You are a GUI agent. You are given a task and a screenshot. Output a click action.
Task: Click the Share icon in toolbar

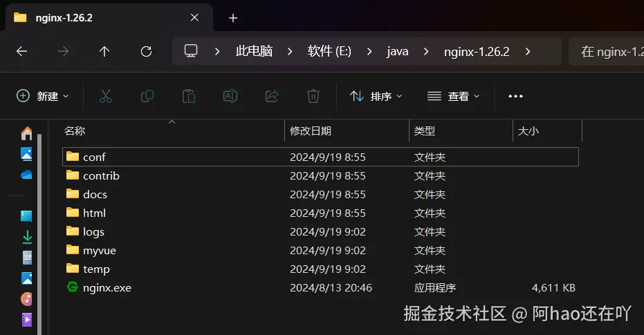272,97
